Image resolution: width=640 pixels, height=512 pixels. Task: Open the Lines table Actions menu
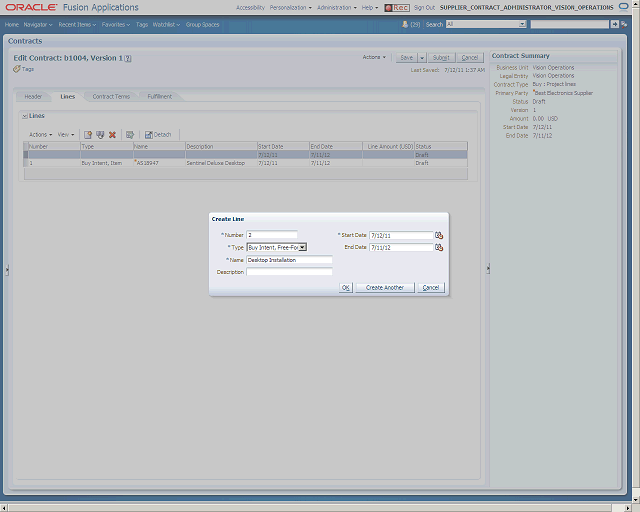[x=40, y=135]
